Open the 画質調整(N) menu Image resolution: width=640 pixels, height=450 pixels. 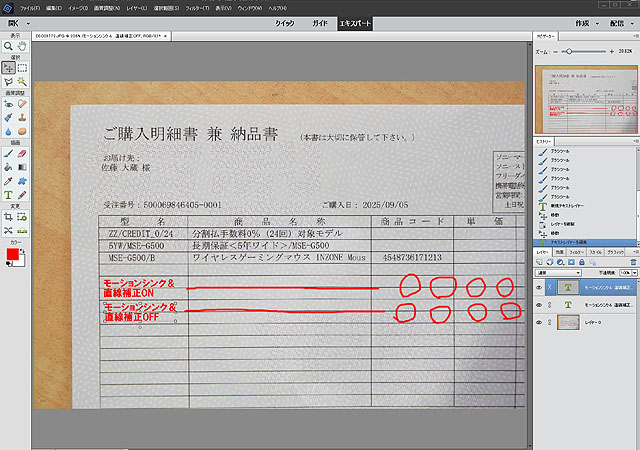[x=107, y=8]
